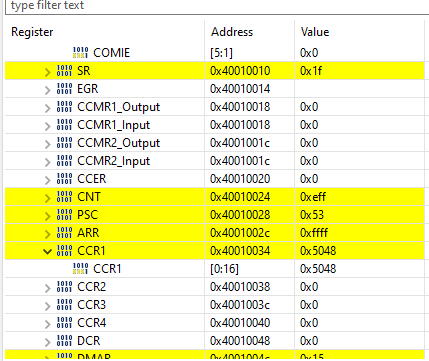Expand the CCMR1_Output register row
Screen dimensions: 429x361
click(x=48, y=108)
